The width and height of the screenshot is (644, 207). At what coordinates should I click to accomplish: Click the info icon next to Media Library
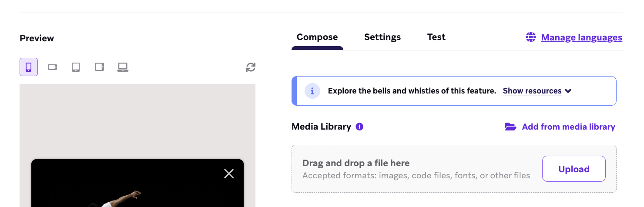[x=359, y=127]
